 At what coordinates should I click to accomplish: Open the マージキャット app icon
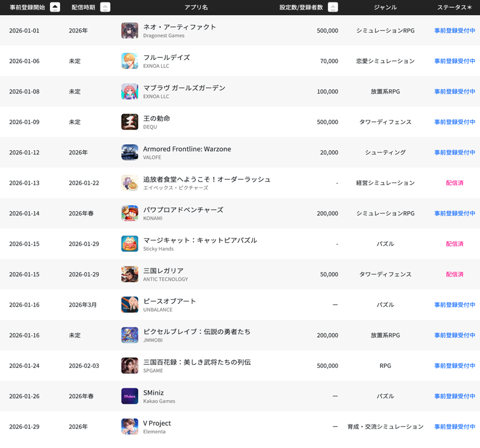(130, 244)
